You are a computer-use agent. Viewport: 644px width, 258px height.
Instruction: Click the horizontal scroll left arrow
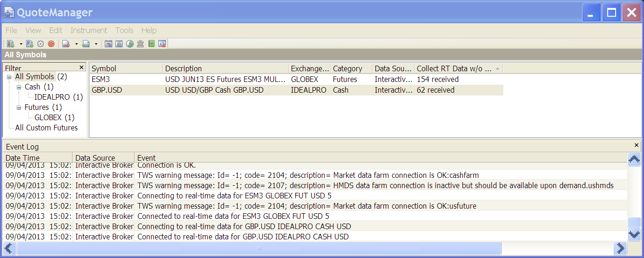(9, 248)
